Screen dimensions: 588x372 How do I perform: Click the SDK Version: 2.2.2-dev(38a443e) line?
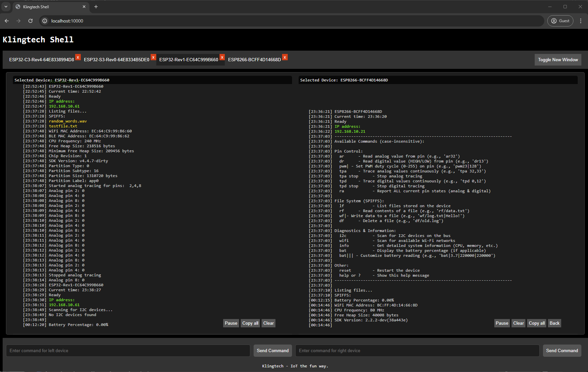click(371, 320)
